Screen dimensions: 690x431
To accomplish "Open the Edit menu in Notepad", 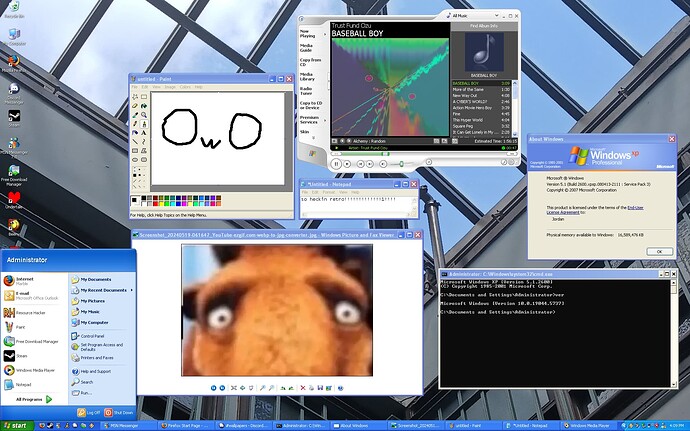I will click(315, 192).
